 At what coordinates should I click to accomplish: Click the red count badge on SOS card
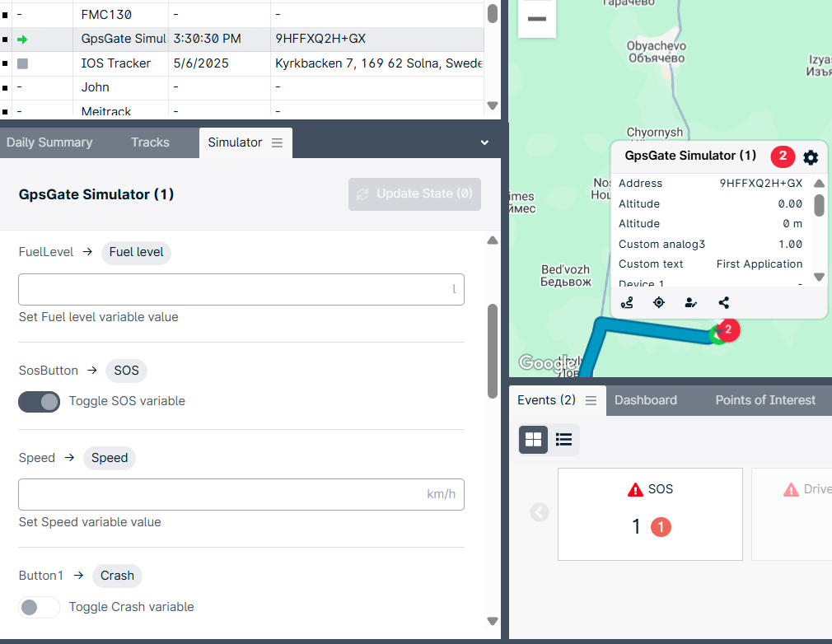(661, 527)
